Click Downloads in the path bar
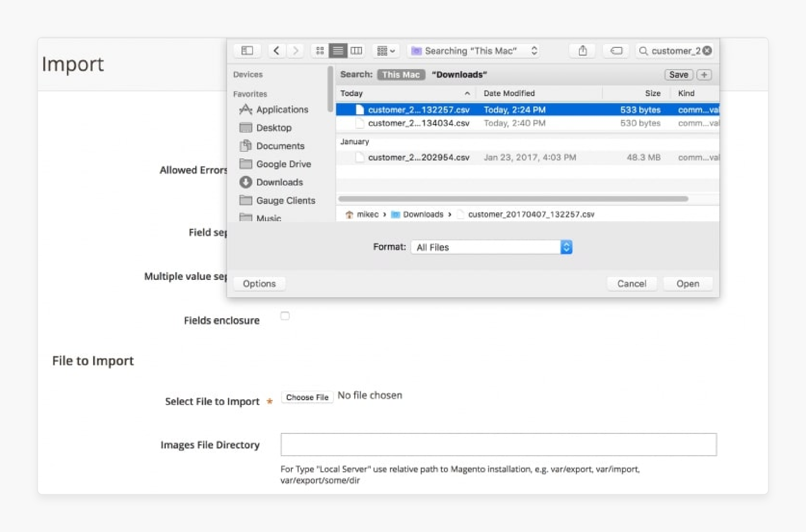 pos(417,214)
